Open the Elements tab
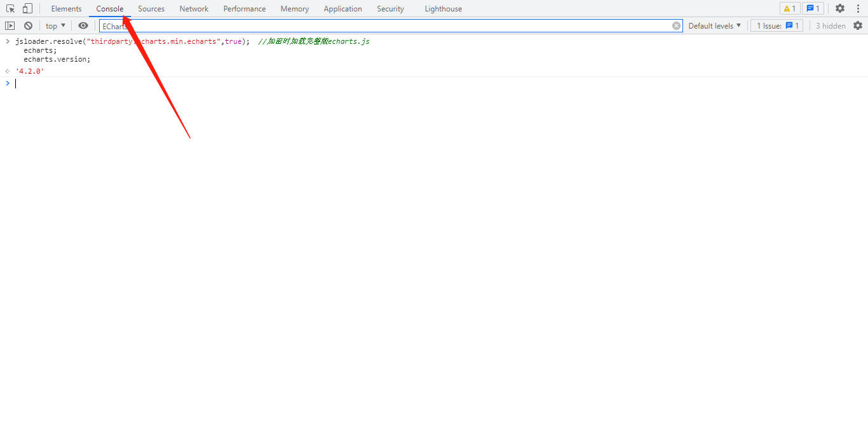868x448 pixels. (x=67, y=9)
